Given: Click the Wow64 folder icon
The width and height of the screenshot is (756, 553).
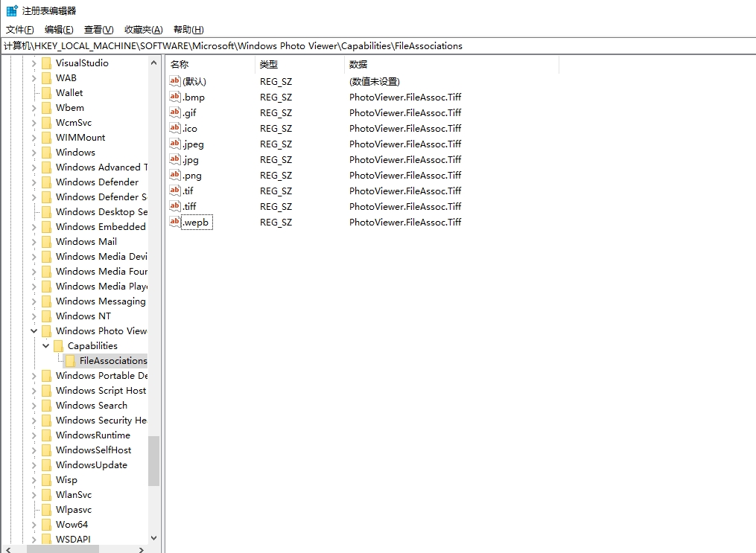Looking at the screenshot, I should click(x=46, y=525).
